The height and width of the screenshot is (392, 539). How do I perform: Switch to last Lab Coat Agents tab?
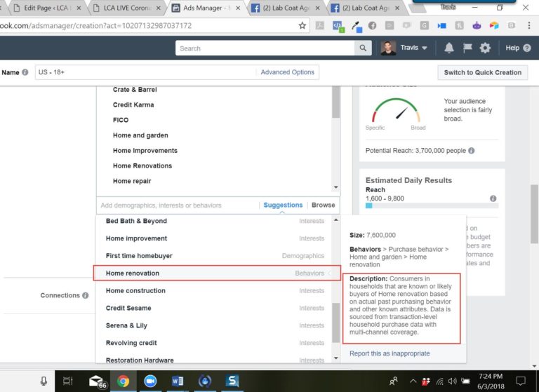365,8
